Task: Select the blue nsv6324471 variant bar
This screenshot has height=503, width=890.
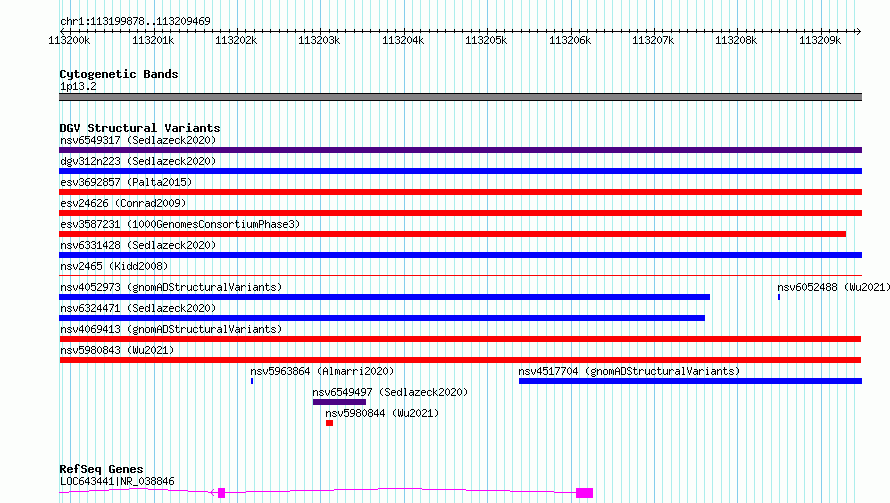Action: [x=382, y=318]
